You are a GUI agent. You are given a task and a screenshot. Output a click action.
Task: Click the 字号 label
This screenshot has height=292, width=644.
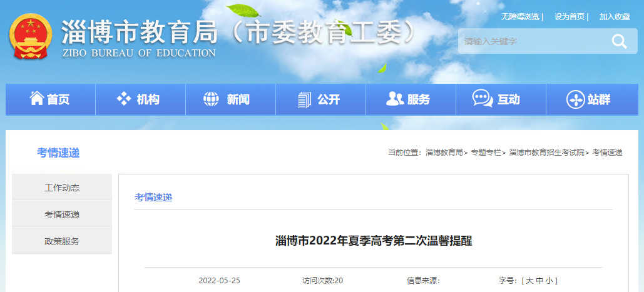click(509, 281)
